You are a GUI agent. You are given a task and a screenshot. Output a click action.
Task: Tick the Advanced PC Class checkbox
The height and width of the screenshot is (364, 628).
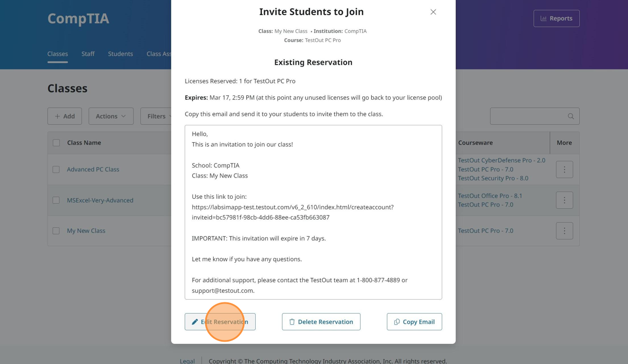[x=56, y=169]
